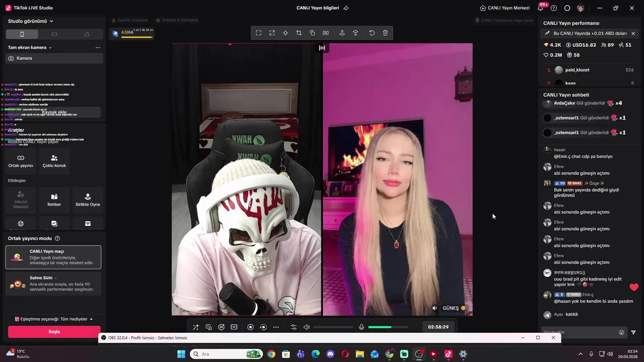Adjust the microphone level slider
644x362 pixels.
coord(388,327)
